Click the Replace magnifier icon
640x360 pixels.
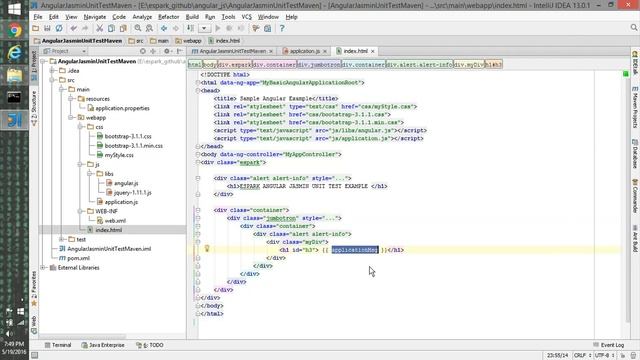click(149, 28)
